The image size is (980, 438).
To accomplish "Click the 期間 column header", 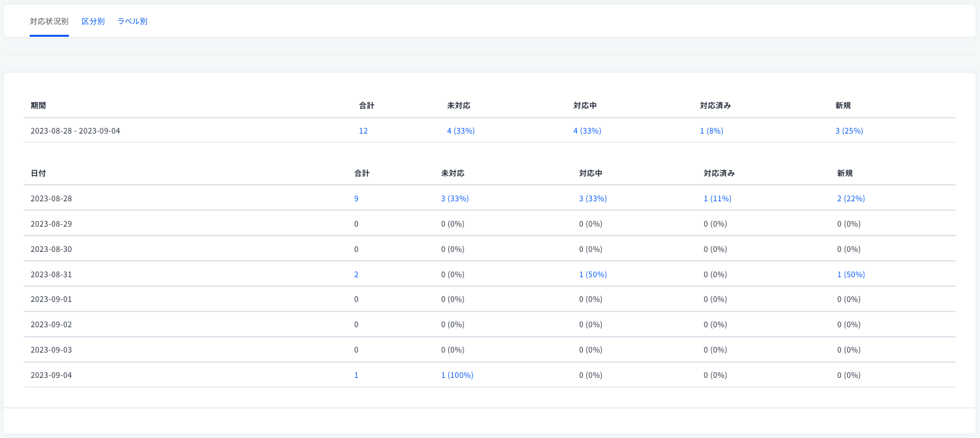I will click(38, 106).
